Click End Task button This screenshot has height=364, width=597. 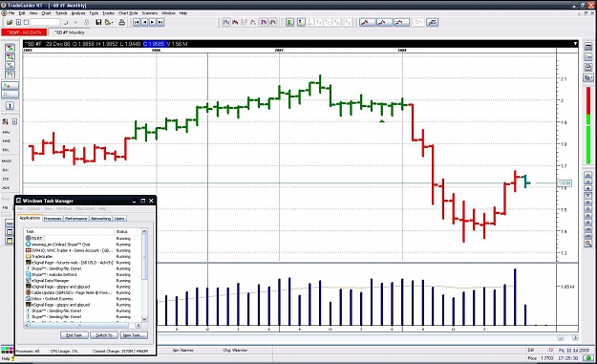coord(75,335)
